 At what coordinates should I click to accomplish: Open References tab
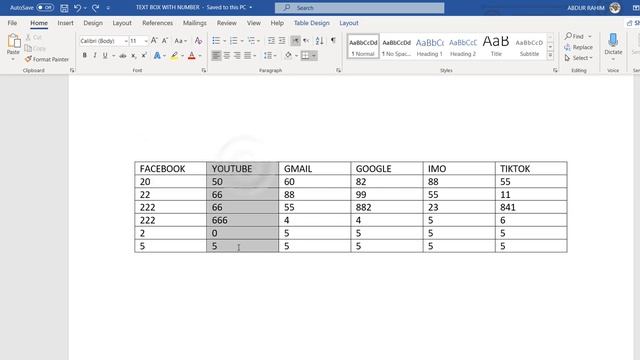(158, 23)
